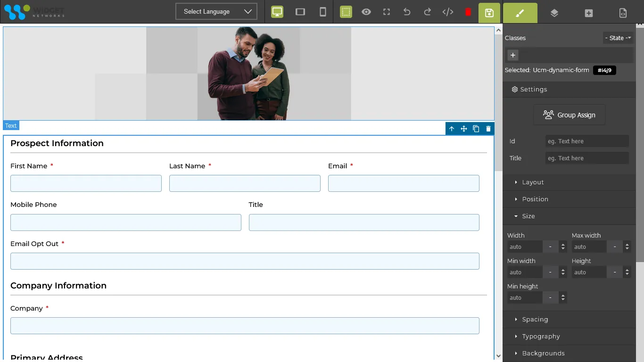
Task: Open the State dropdown
Action: click(618, 38)
